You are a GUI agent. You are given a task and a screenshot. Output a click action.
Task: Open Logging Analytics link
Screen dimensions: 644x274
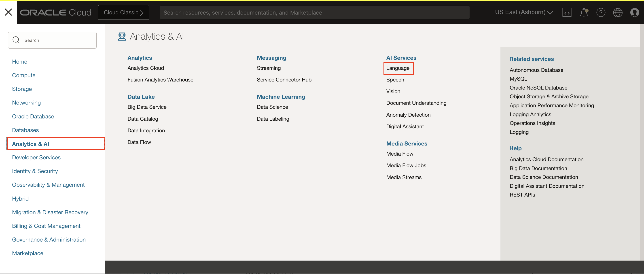530,114
